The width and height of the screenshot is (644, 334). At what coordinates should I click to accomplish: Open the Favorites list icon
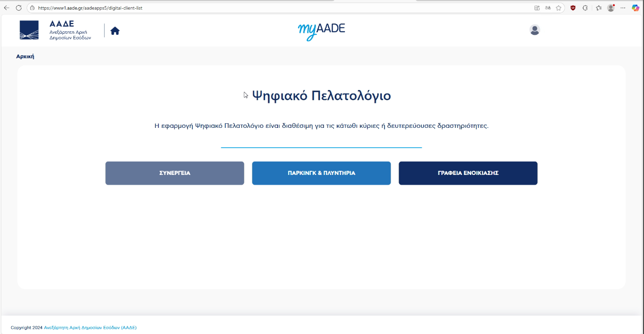[599, 8]
